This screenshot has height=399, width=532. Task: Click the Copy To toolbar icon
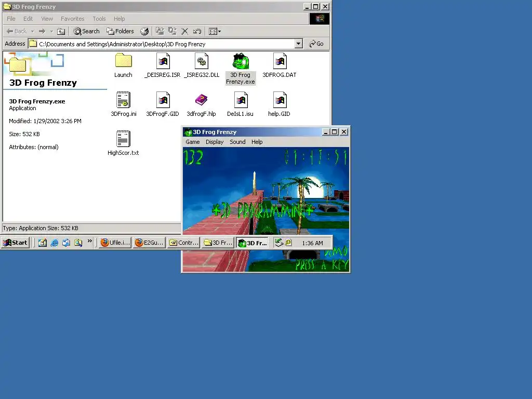[172, 31]
